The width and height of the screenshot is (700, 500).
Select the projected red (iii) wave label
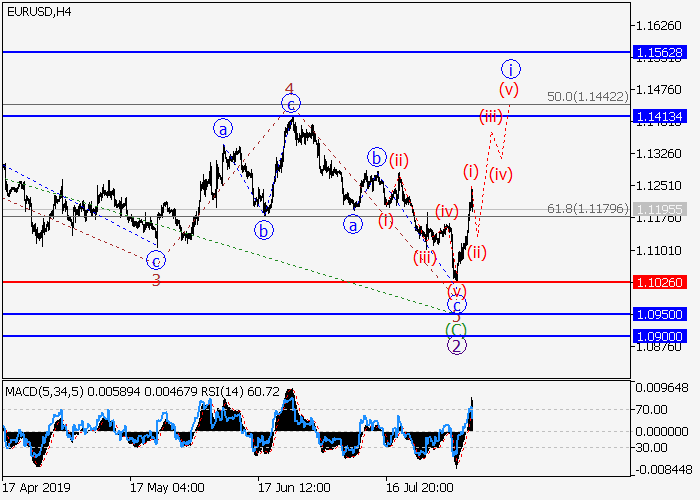pos(490,116)
